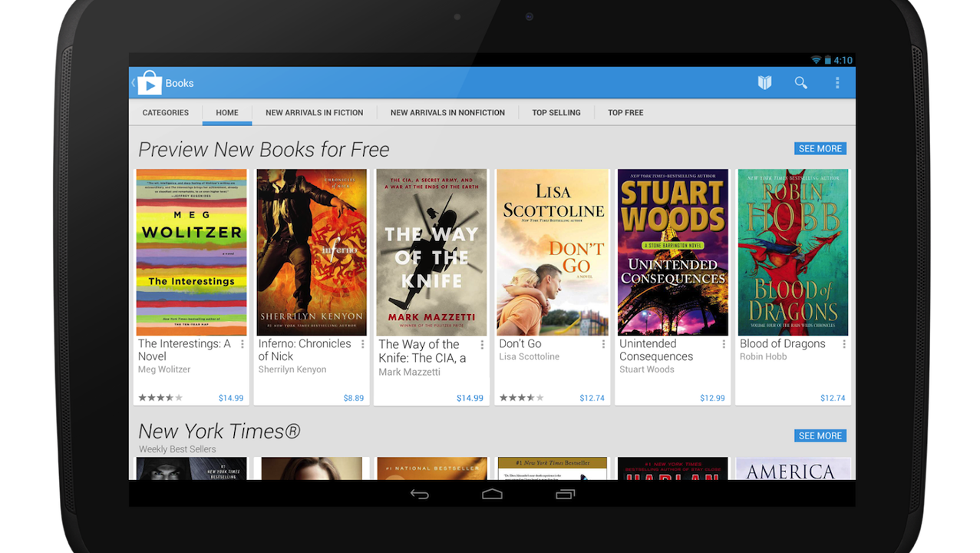Open options menu for The Interestings
980x553 pixels.
coord(243,345)
